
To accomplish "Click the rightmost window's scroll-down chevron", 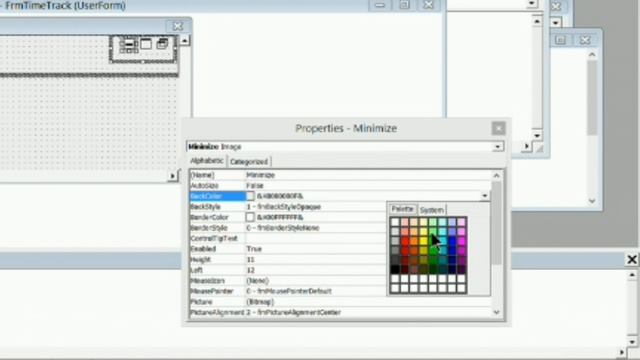I will coord(592,201).
